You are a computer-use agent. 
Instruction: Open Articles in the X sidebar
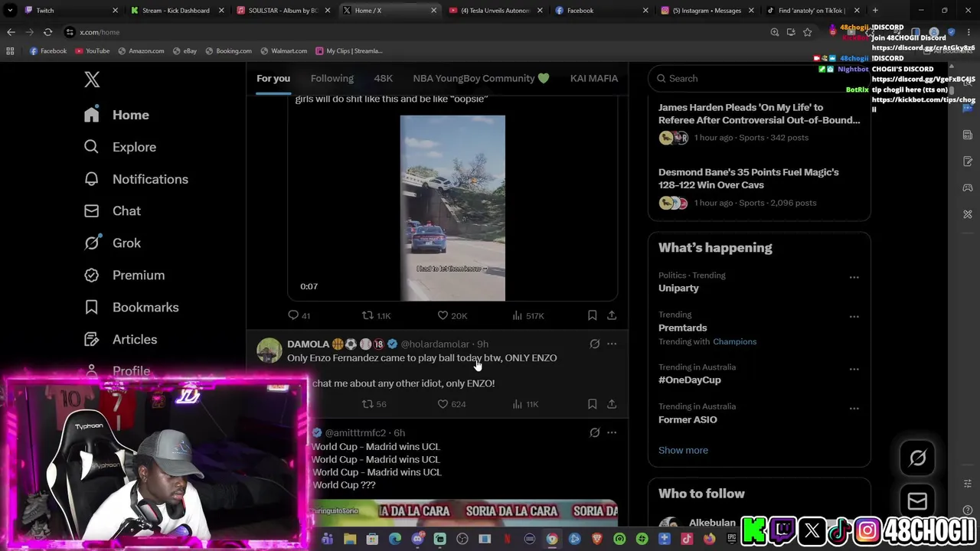(120, 340)
